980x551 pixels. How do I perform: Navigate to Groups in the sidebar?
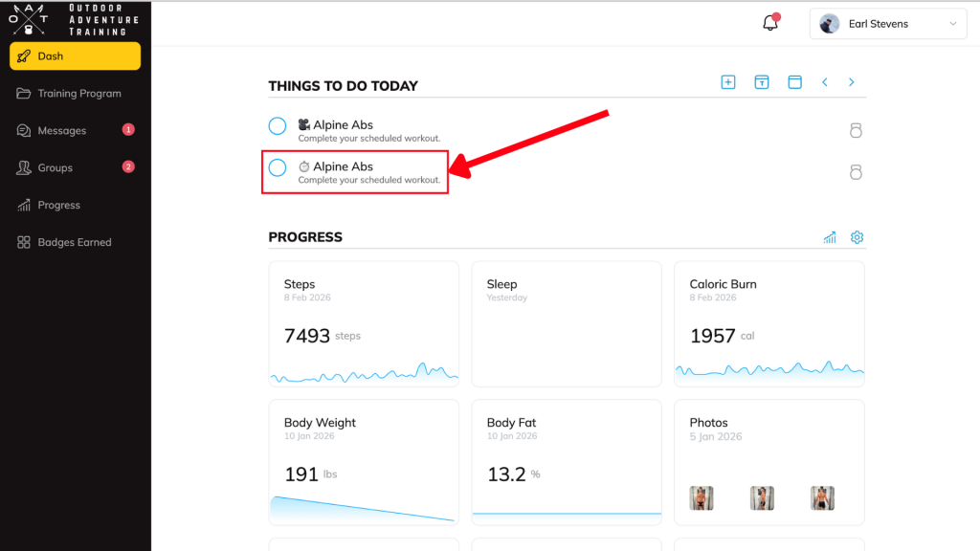click(56, 168)
